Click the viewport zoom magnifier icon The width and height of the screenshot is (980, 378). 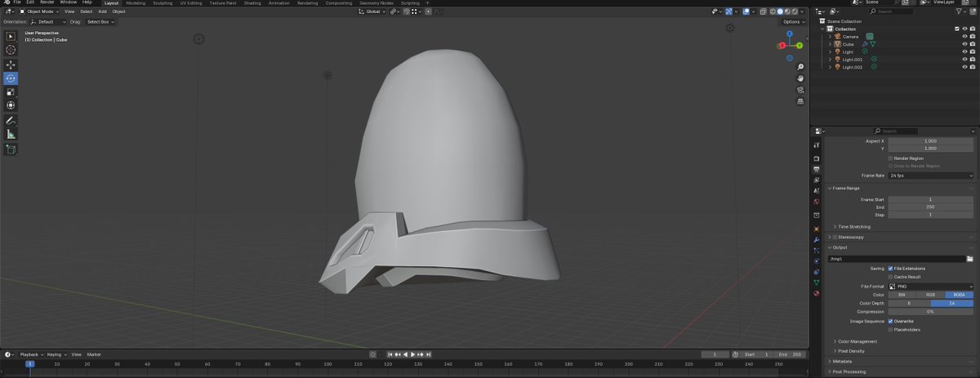(801, 67)
